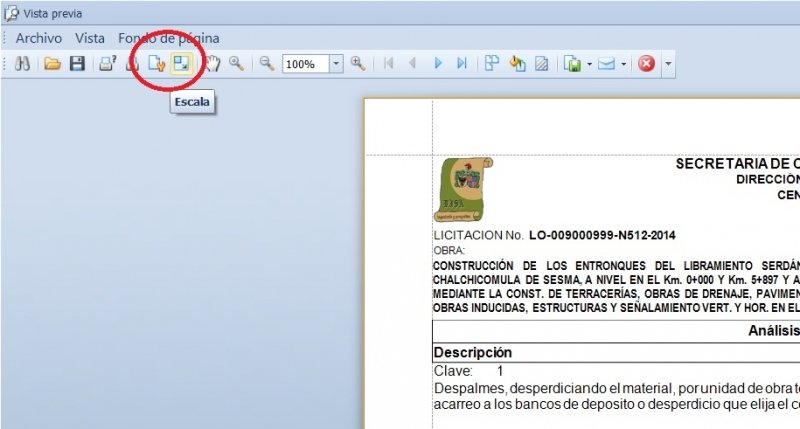
Task: Click the zoom percentage input field
Action: tap(305, 64)
